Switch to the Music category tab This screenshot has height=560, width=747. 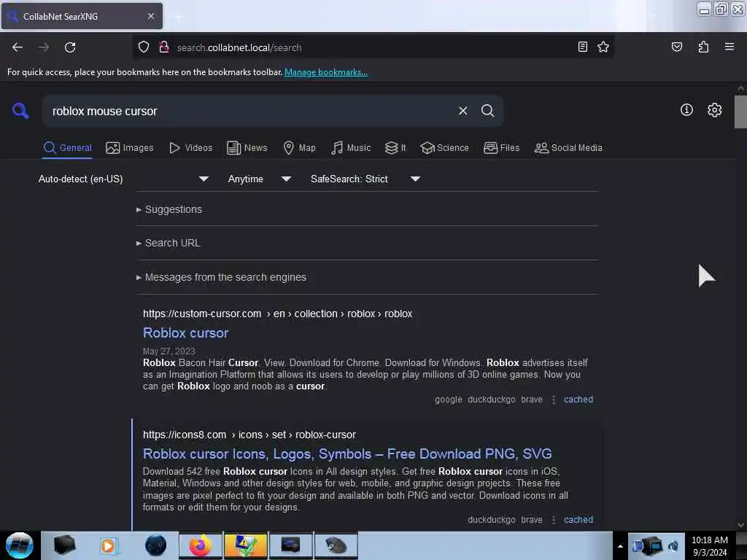(x=351, y=147)
